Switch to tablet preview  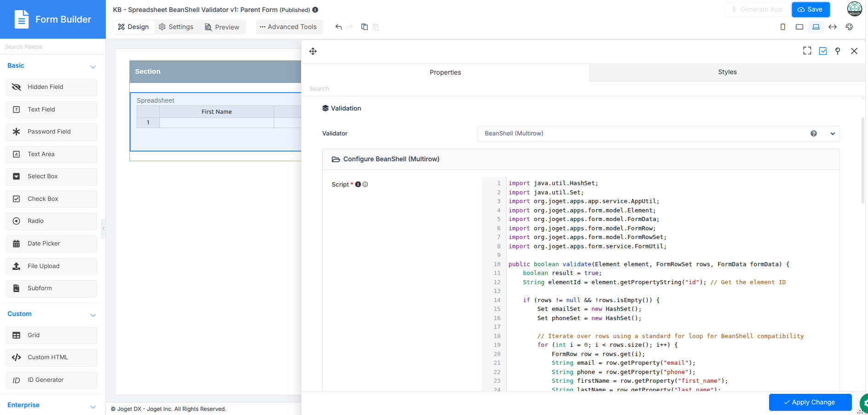pyautogui.click(x=799, y=27)
